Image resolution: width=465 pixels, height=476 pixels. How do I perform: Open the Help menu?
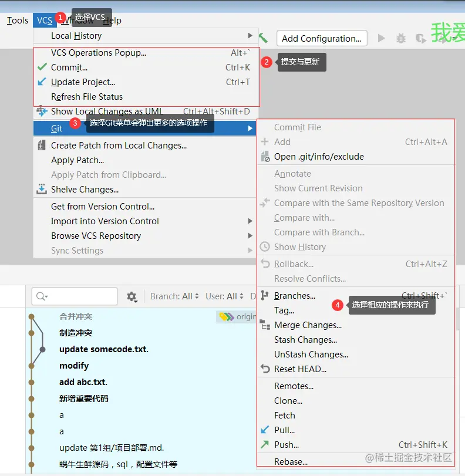[x=112, y=21]
